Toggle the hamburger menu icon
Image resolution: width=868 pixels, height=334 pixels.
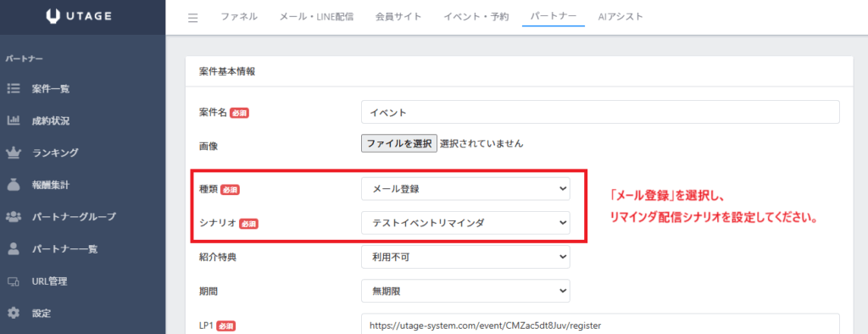(x=192, y=18)
